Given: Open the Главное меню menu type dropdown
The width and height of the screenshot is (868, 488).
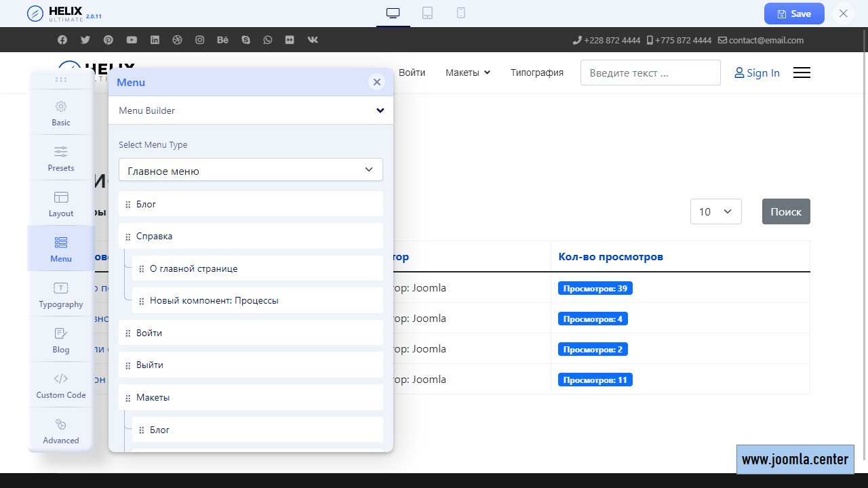Looking at the screenshot, I should (251, 170).
